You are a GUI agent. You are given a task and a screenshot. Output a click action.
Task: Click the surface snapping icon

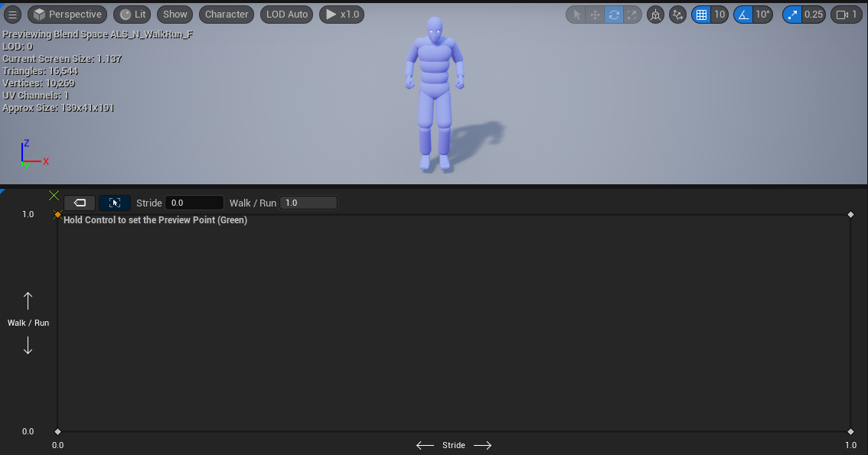click(x=677, y=15)
